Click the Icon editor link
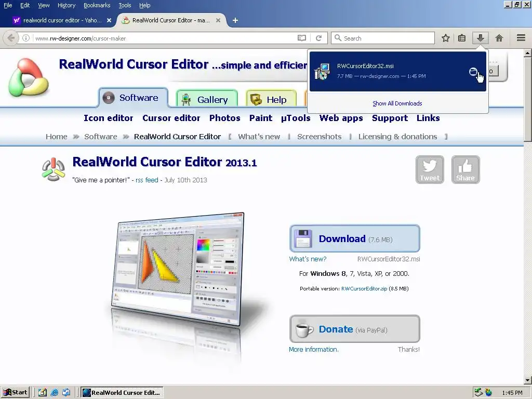The height and width of the screenshot is (399, 532). (x=108, y=118)
